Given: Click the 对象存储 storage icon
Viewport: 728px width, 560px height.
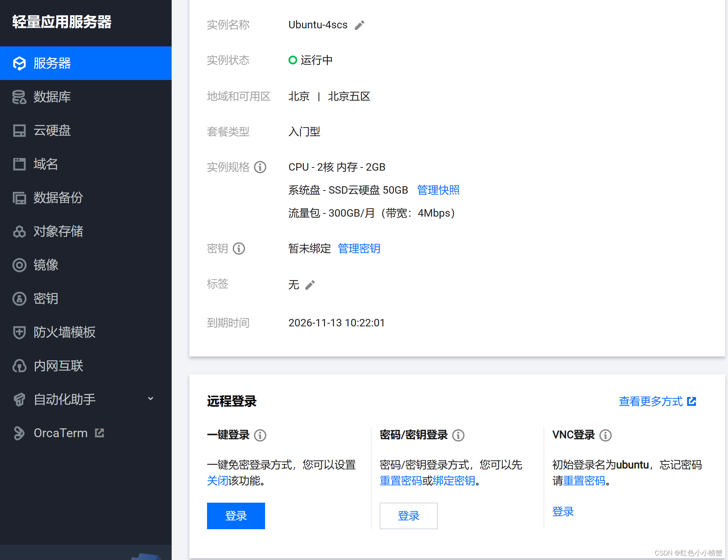Looking at the screenshot, I should coord(19,232).
